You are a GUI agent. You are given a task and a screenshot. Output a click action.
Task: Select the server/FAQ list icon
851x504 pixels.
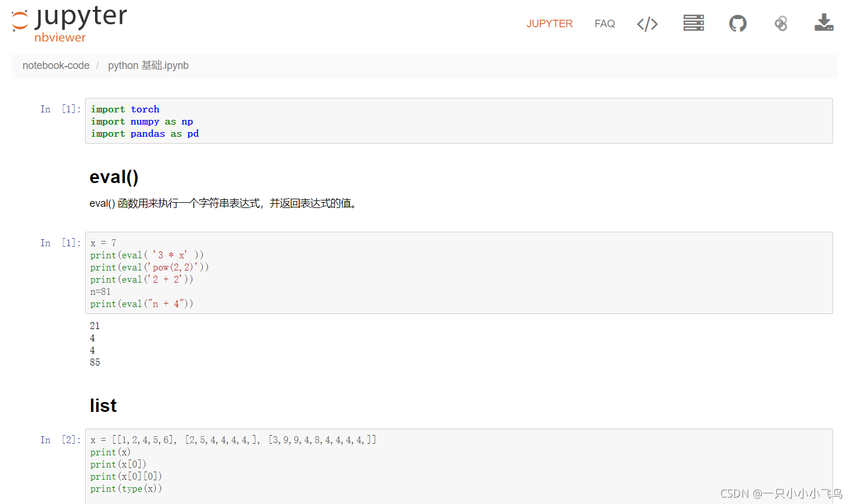693,23
